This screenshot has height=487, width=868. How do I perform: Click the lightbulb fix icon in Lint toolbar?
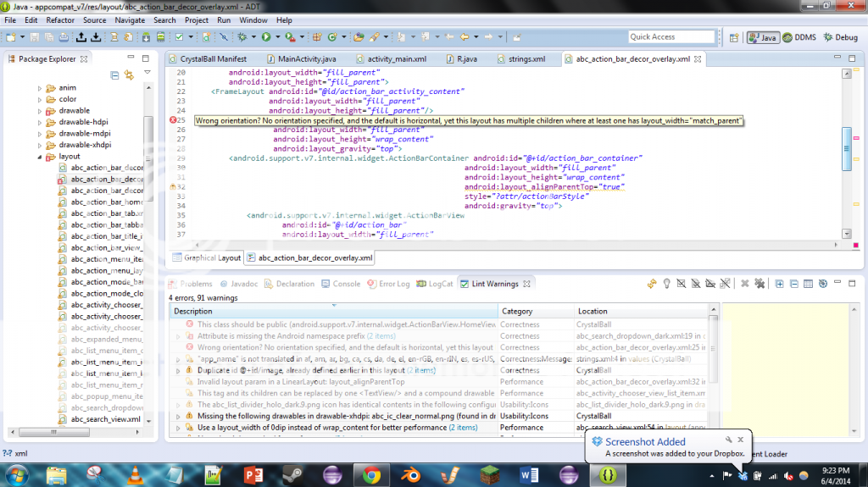tap(667, 284)
